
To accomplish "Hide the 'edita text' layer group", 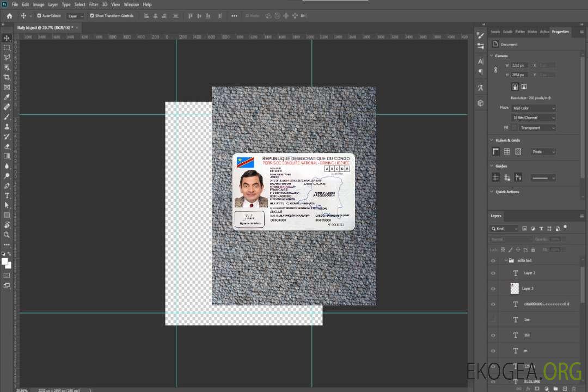I will (x=493, y=261).
